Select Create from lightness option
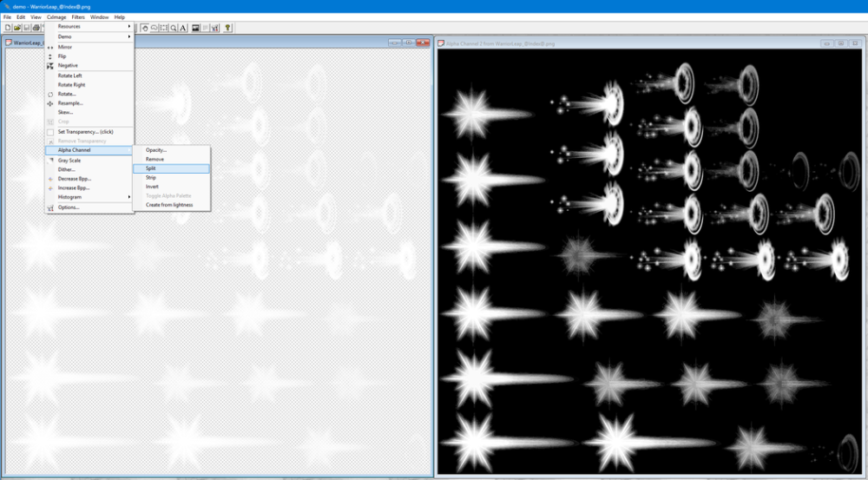The width and height of the screenshot is (868, 480). pyautogui.click(x=169, y=205)
